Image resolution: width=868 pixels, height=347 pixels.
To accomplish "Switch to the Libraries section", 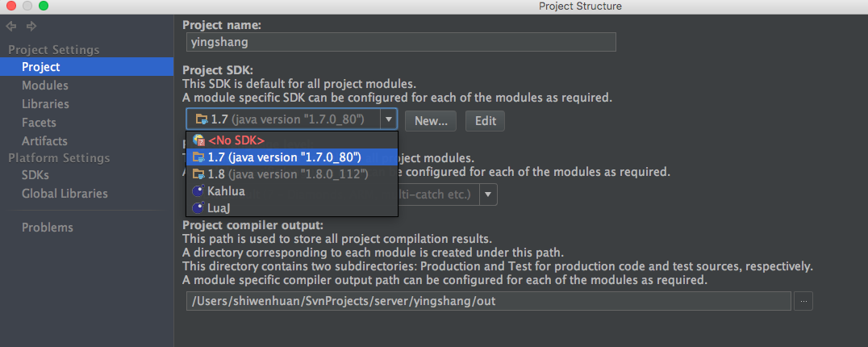I will 45,103.
